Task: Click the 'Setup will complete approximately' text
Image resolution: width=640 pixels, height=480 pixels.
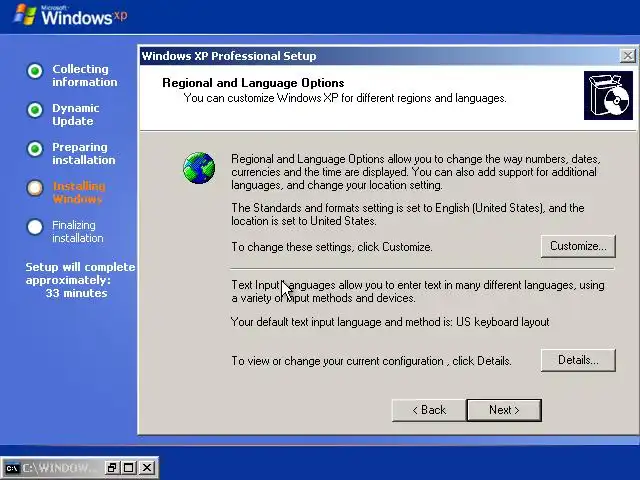Action: point(80,273)
